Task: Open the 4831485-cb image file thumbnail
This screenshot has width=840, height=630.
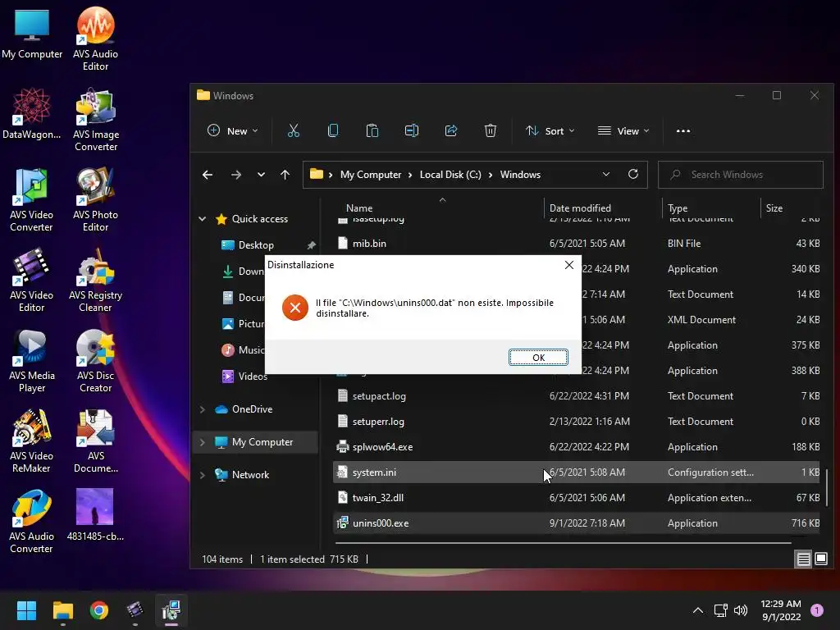Action: (x=95, y=514)
